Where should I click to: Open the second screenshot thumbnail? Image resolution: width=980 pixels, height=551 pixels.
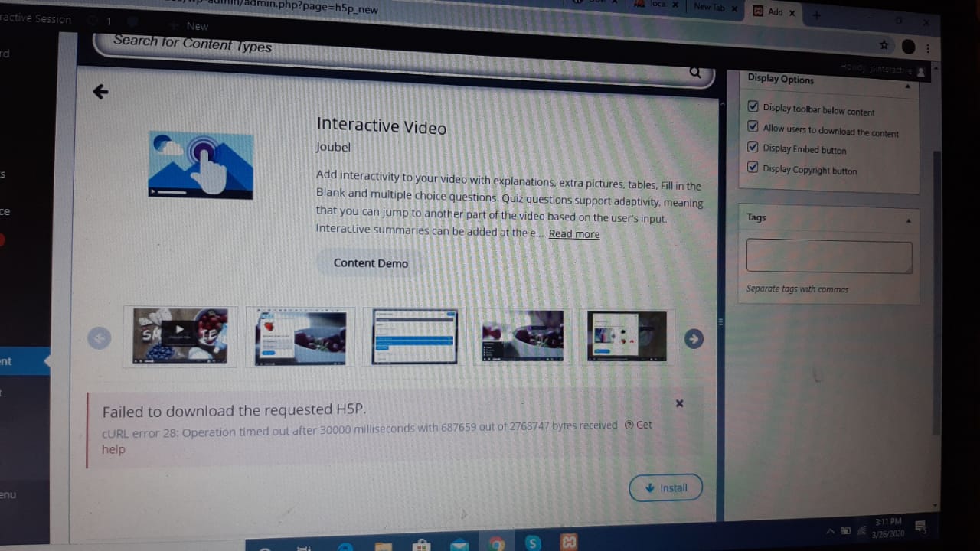(300, 337)
